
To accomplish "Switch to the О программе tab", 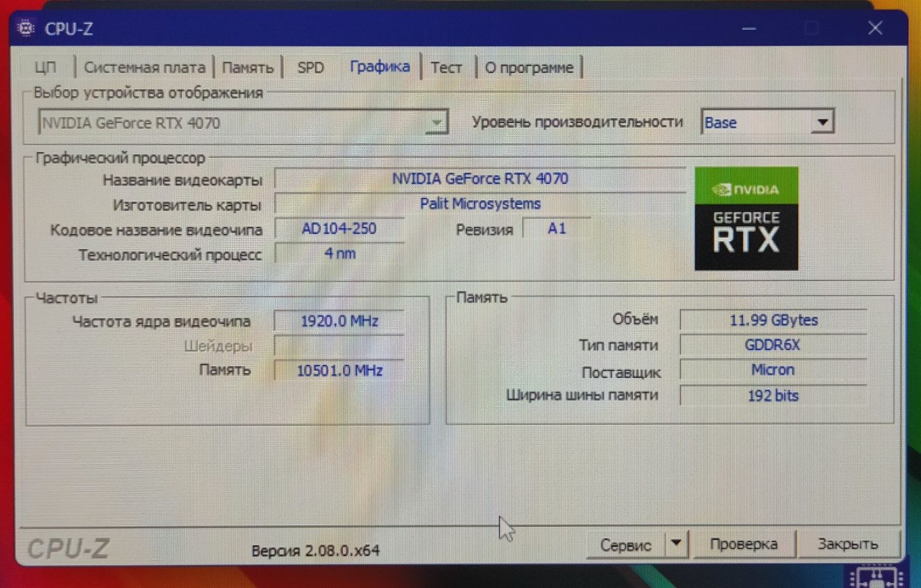I will tap(529, 67).
